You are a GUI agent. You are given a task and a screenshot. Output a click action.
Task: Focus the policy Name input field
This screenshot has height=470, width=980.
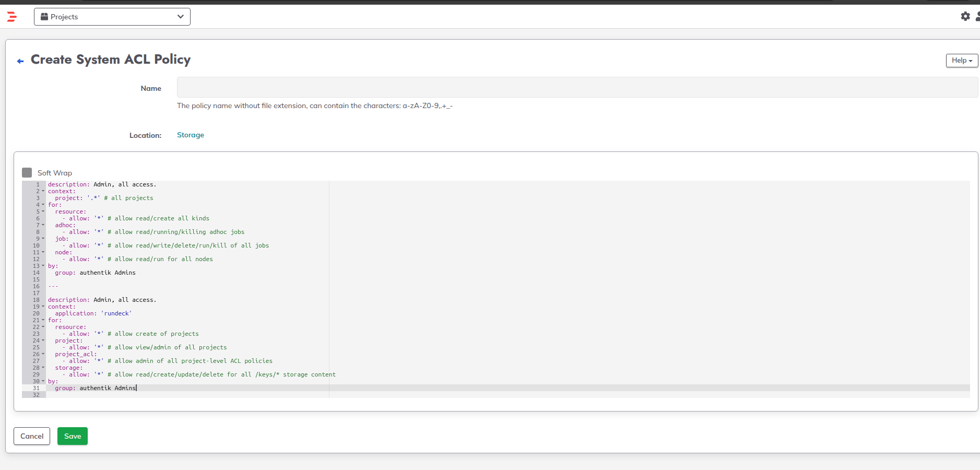[x=577, y=87]
